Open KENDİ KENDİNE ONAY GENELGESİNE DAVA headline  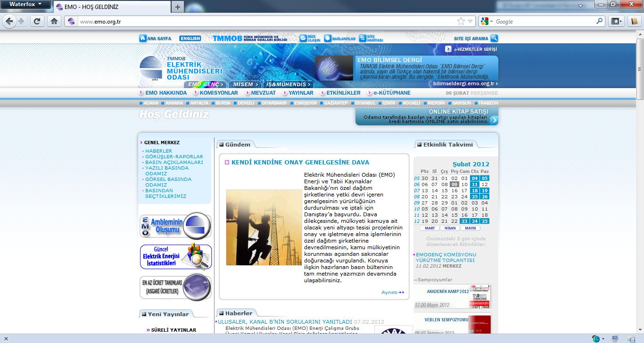click(300, 162)
